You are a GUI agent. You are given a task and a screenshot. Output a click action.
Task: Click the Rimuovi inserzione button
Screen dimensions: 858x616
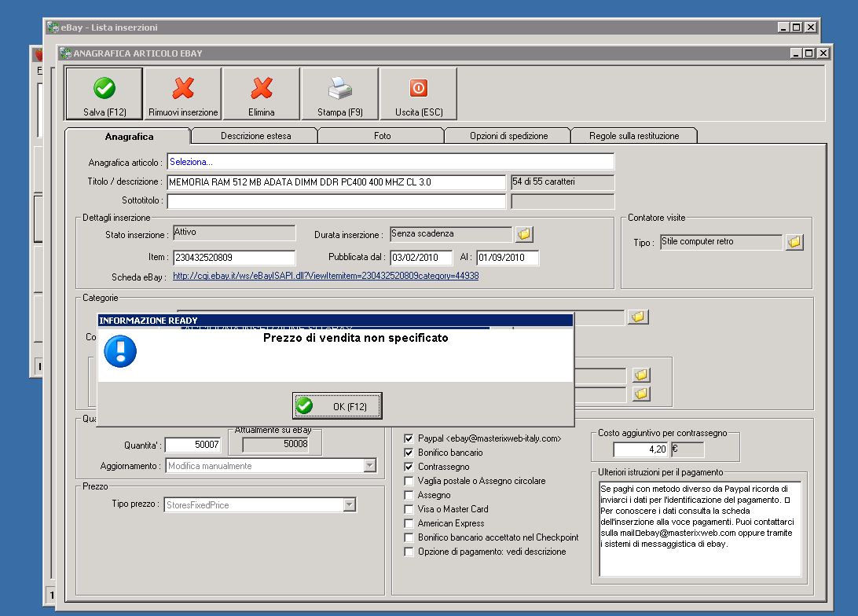pos(183,93)
